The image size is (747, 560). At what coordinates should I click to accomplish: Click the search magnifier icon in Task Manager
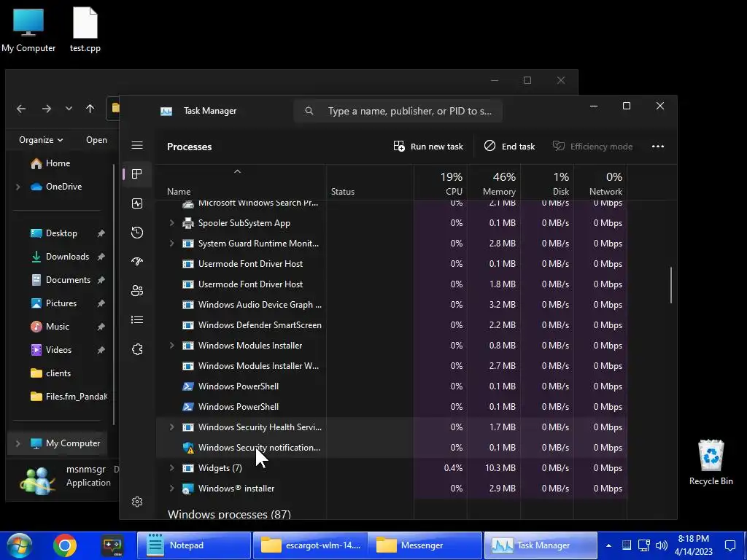tap(309, 111)
